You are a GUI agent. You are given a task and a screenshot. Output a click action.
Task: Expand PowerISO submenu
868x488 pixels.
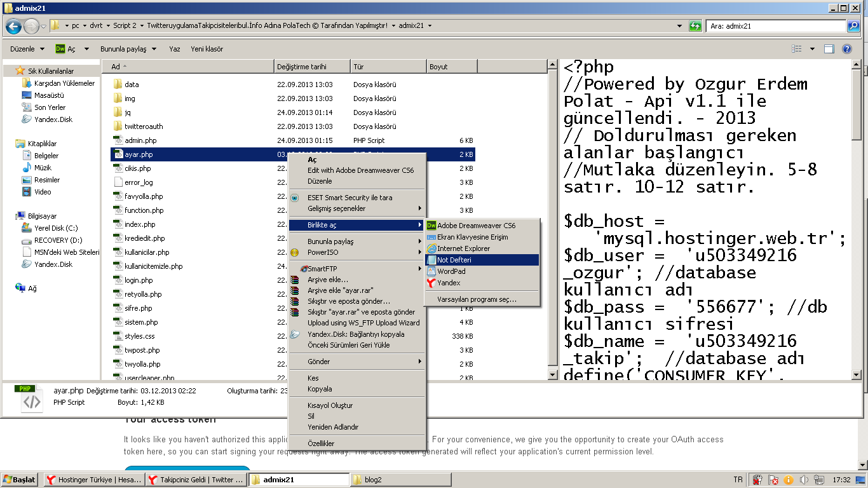pos(356,252)
